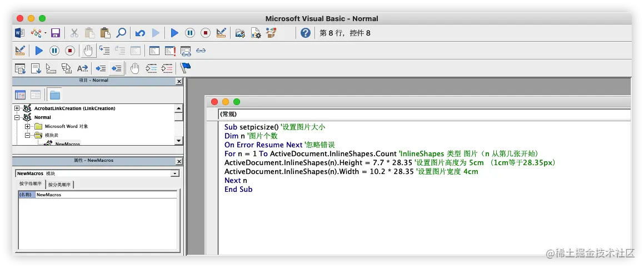Collapse the Normal project node
644x268 pixels.
(x=17, y=117)
